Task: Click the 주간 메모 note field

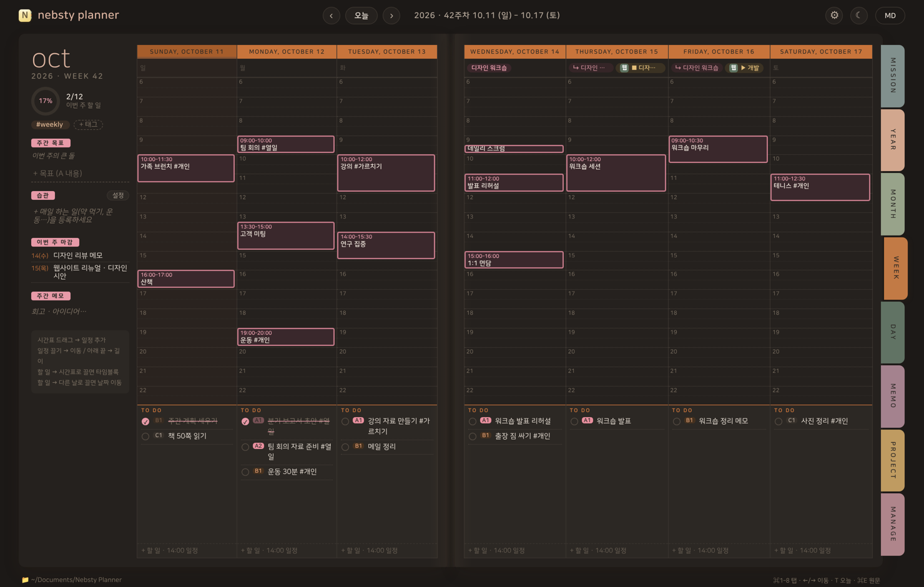Action: click(x=80, y=311)
